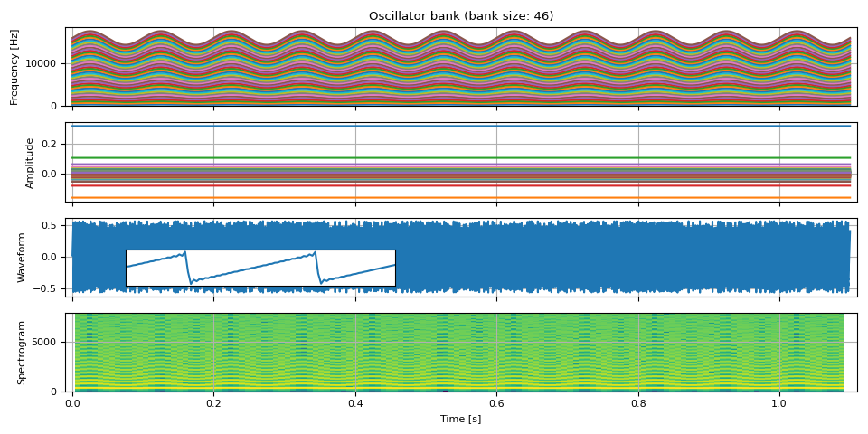Select the 0.2 tick on Amplitude axis

coord(51,144)
